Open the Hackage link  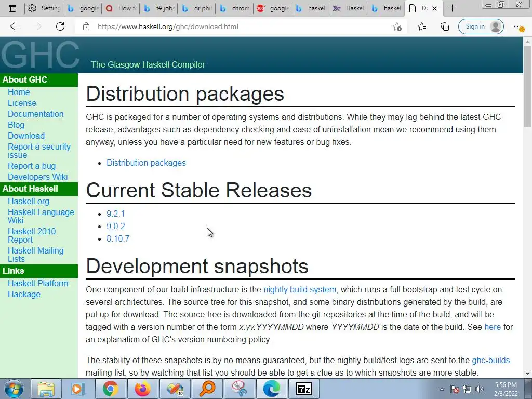tap(24, 294)
